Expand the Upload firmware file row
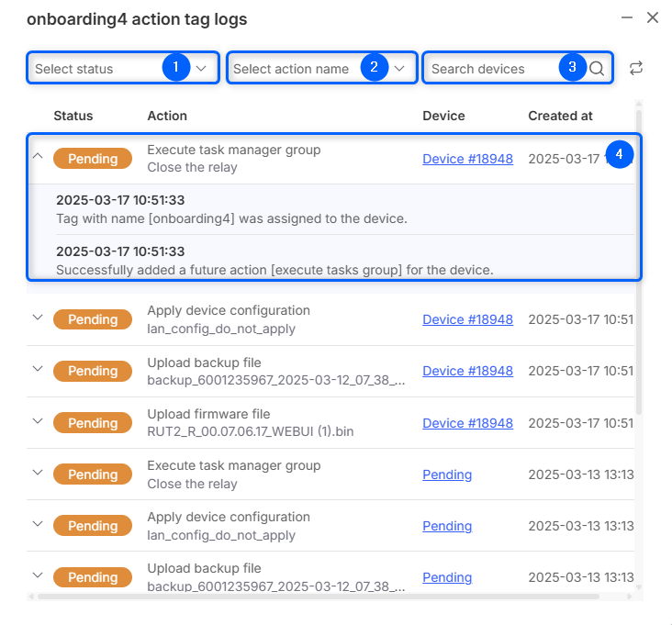The width and height of the screenshot is (672, 625). click(x=38, y=420)
